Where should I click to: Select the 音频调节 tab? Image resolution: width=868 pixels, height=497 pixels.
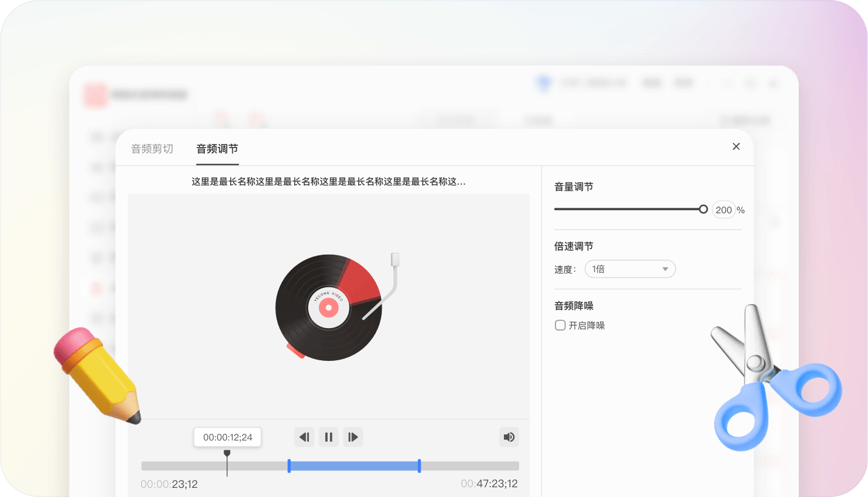coord(217,149)
